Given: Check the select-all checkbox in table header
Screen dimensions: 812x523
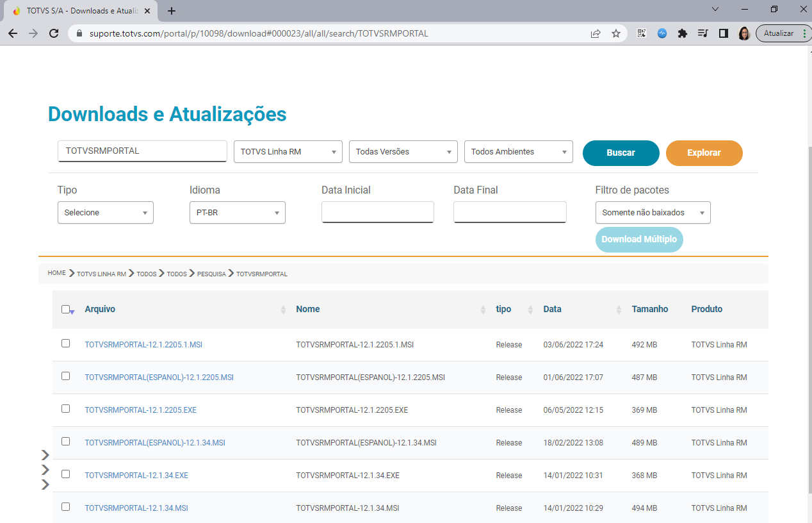Looking at the screenshot, I should pyautogui.click(x=65, y=309).
